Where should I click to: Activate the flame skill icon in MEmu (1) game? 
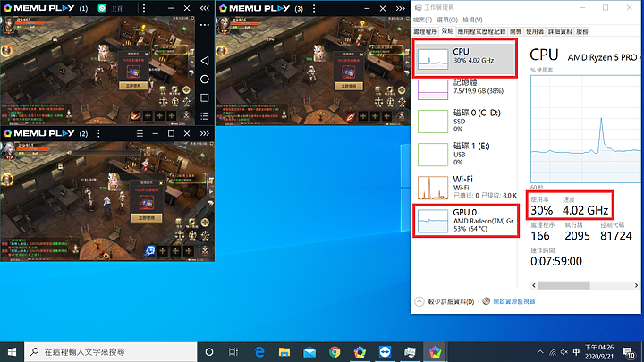click(136, 115)
